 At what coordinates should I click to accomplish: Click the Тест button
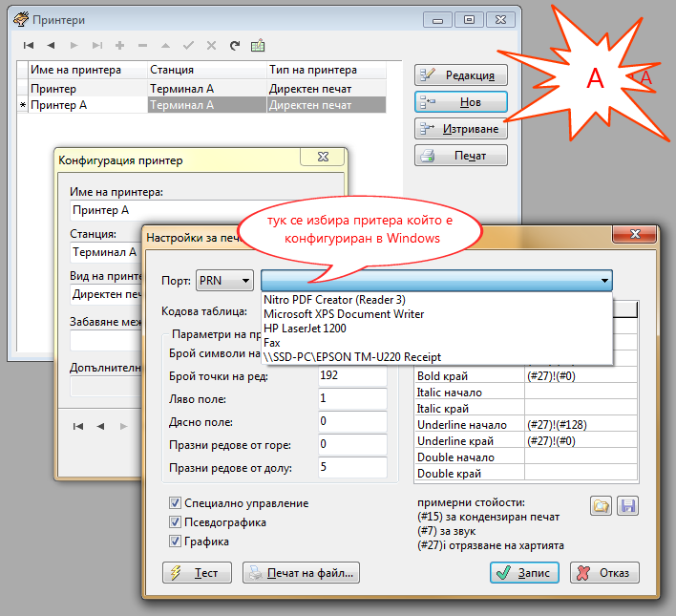[x=197, y=573]
